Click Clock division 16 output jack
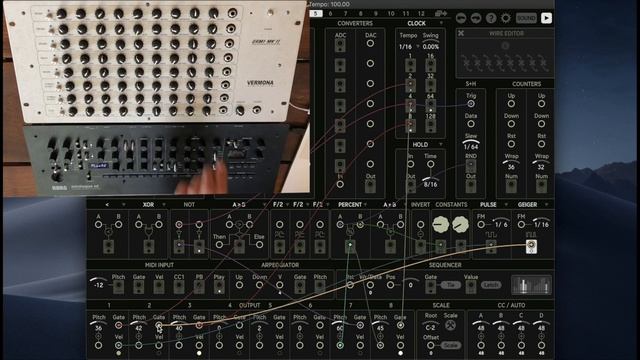This screenshot has height=360, width=640. tap(431, 65)
